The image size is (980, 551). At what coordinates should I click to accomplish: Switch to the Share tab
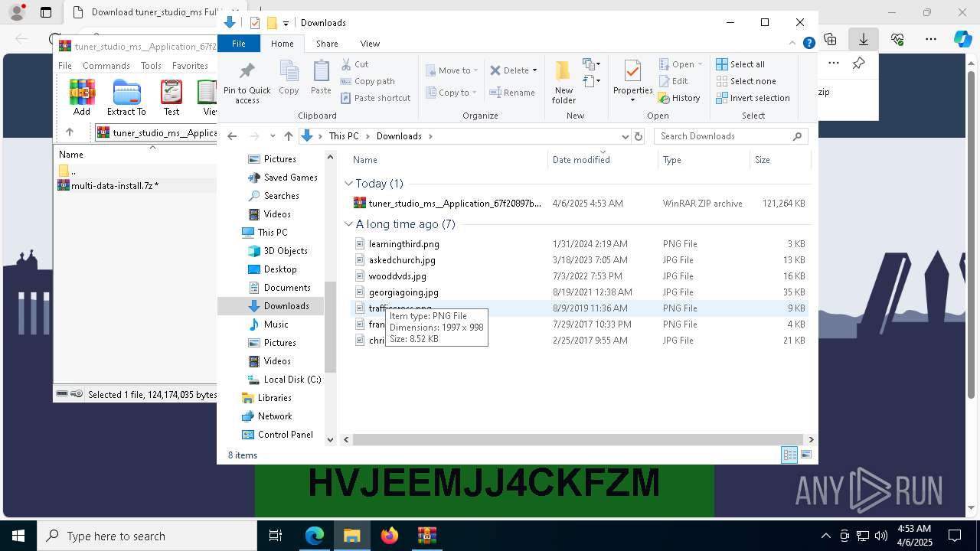[x=327, y=44]
